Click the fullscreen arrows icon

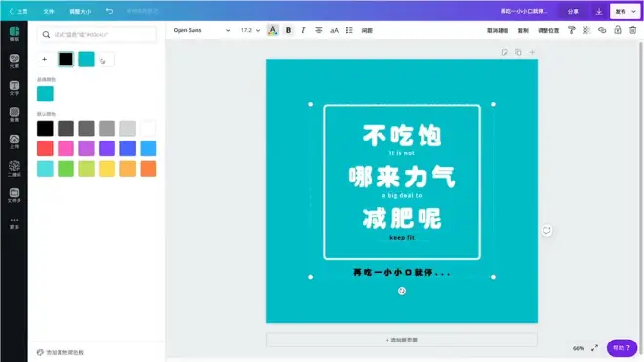(x=594, y=348)
